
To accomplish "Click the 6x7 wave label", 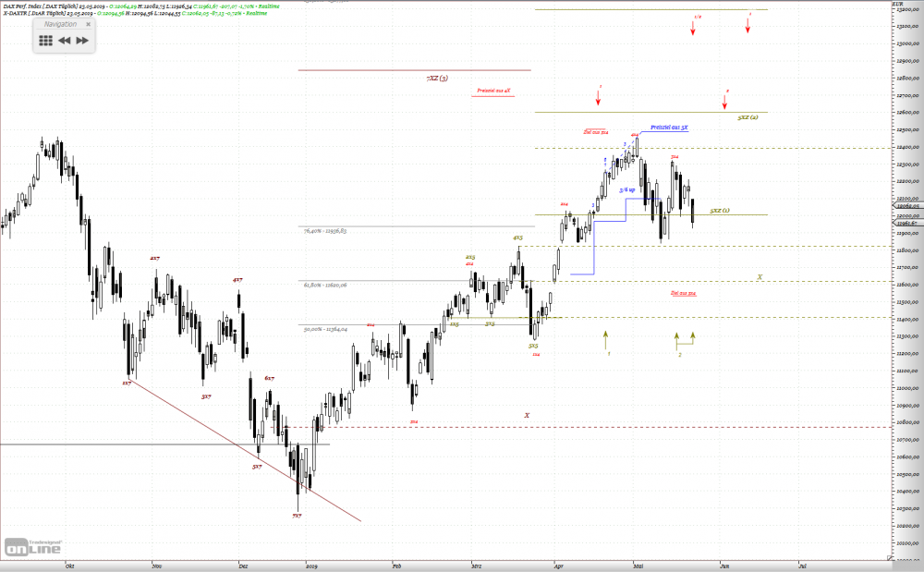I will coord(269,378).
